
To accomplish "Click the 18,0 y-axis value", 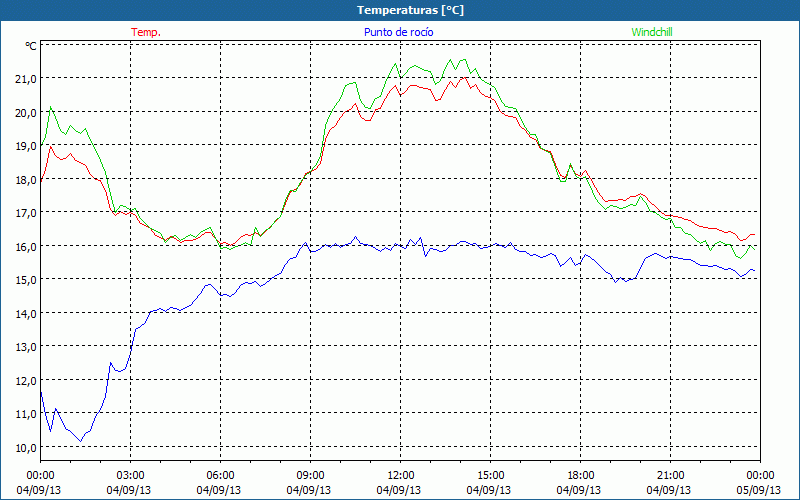I will [27, 180].
